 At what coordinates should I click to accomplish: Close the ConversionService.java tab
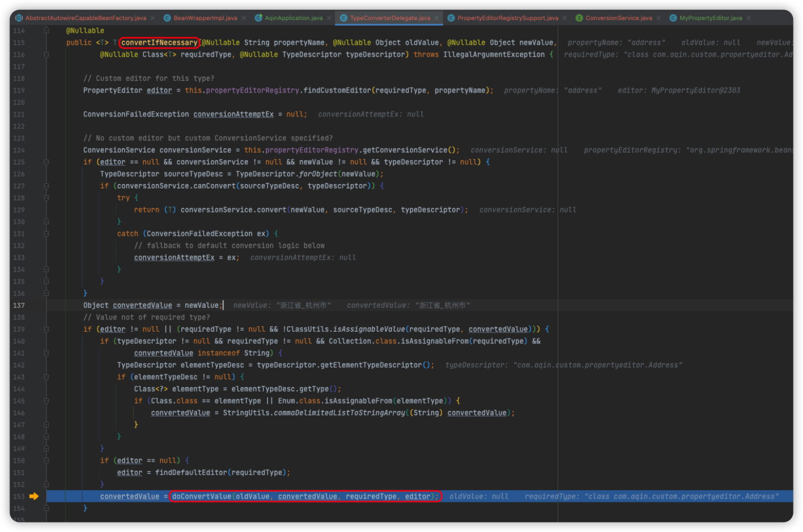point(659,18)
